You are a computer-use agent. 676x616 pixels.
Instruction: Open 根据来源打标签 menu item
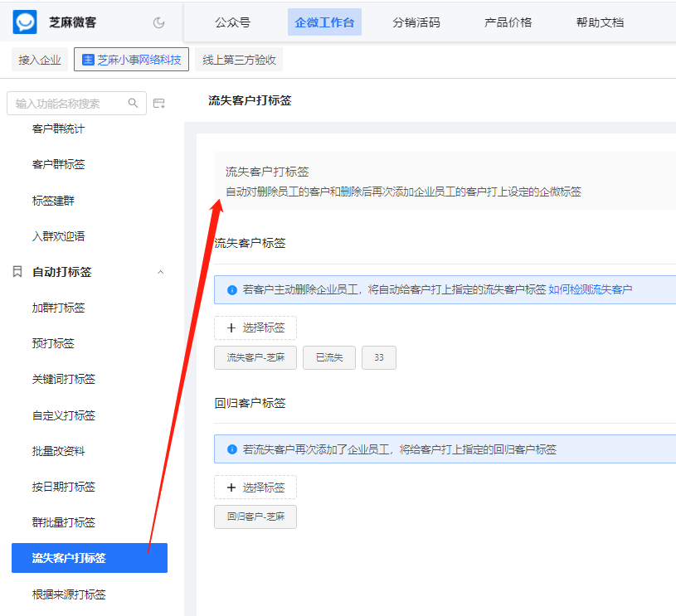coord(69,595)
